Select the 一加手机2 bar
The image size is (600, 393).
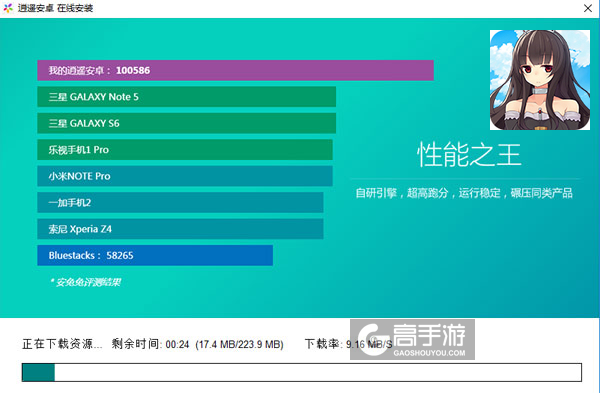click(x=180, y=202)
